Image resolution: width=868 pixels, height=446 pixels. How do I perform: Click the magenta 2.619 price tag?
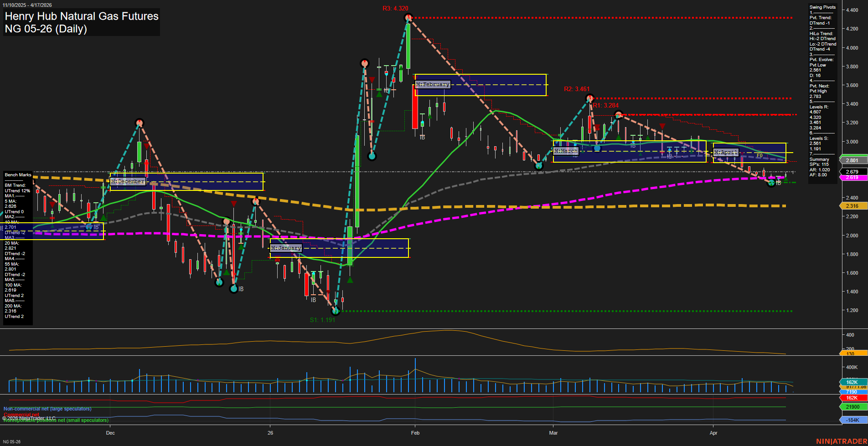pyautogui.click(x=852, y=177)
